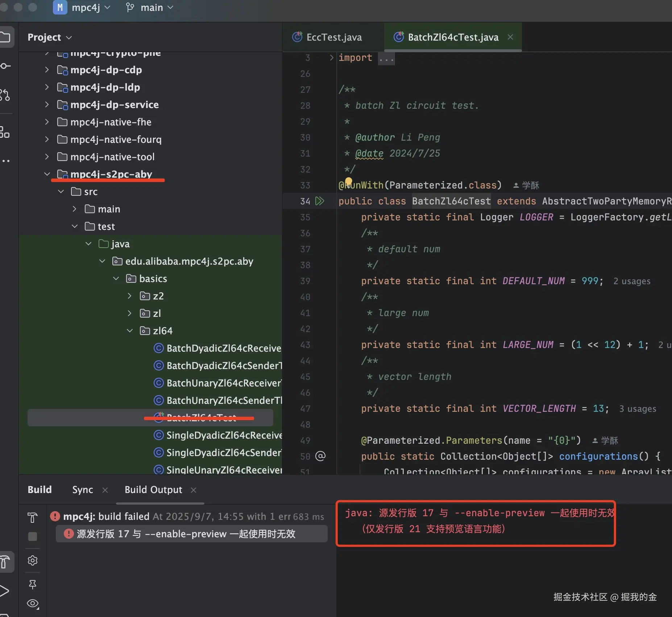Toggle the eye filter in Build panel
672x617 pixels.
click(32, 603)
